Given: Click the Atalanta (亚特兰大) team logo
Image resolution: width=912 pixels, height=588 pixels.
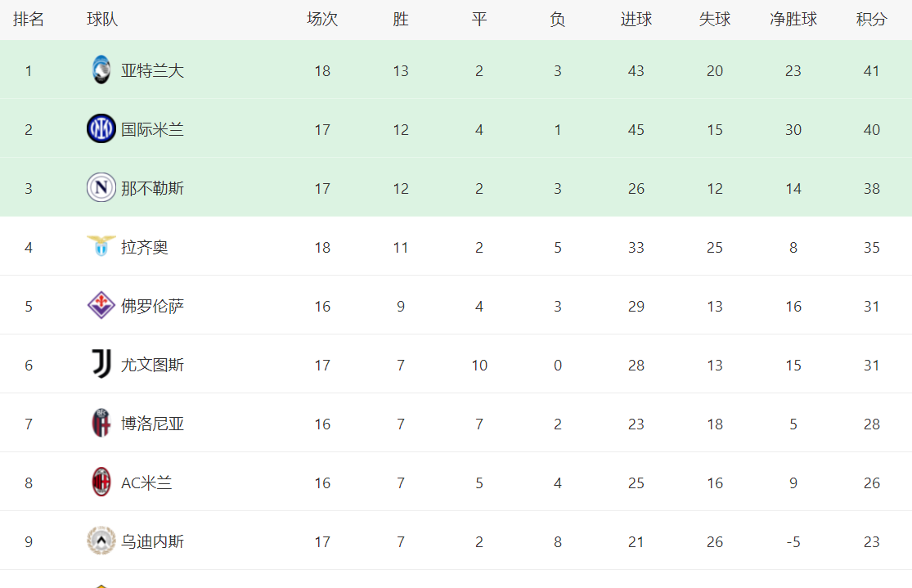Looking at the screenshot, I should coord(101,70).
